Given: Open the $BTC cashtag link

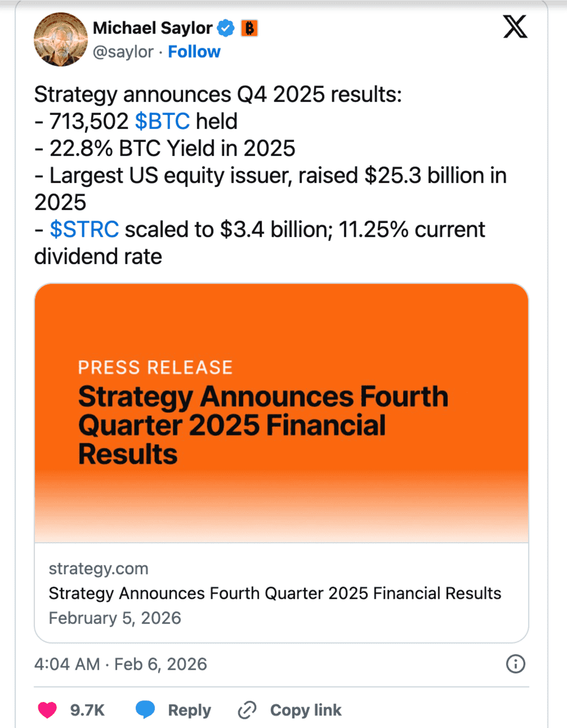Looking at the screenshot, I should pos(162,121).
